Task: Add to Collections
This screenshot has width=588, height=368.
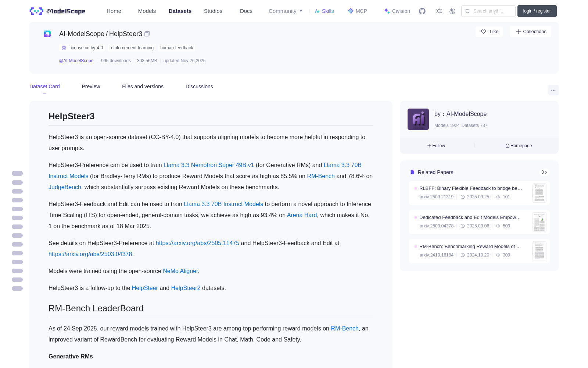Action: (x=531, y=32)
